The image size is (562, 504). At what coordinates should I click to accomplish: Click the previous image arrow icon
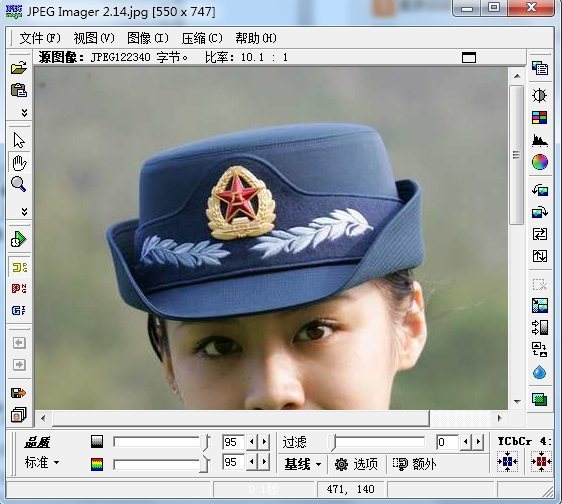pos(19,343)
